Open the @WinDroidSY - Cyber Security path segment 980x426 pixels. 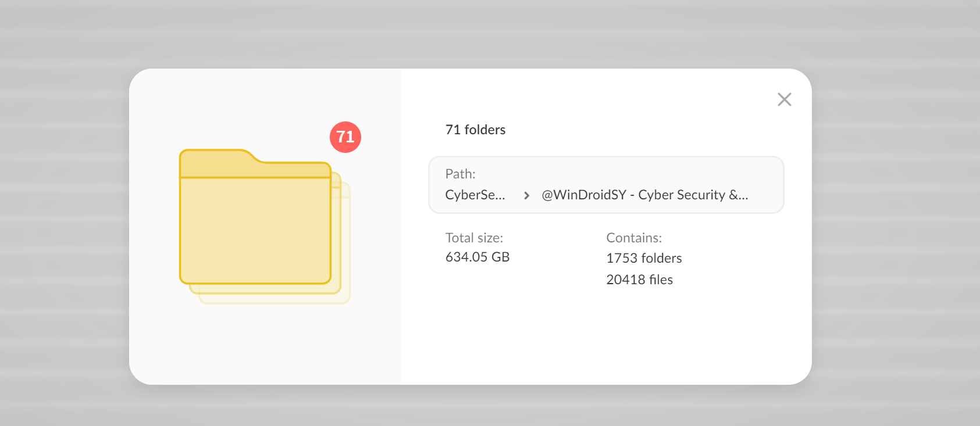644,195
